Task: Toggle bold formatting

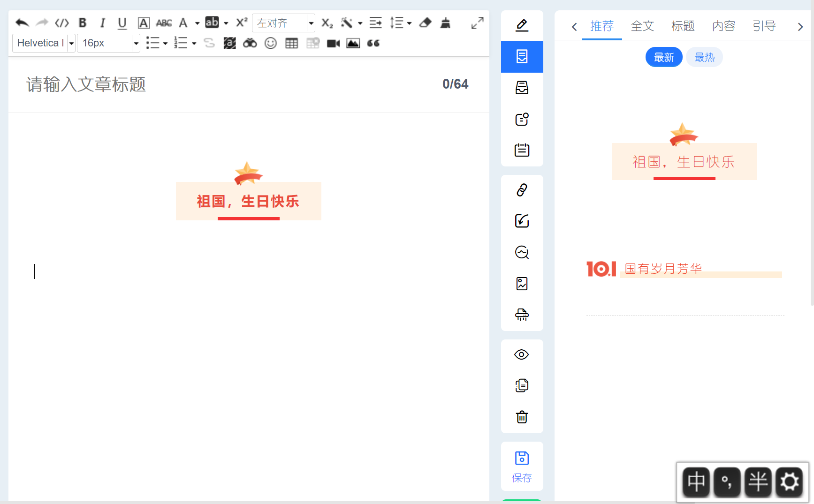Action: pyautogui.click(x=83, y=22)
